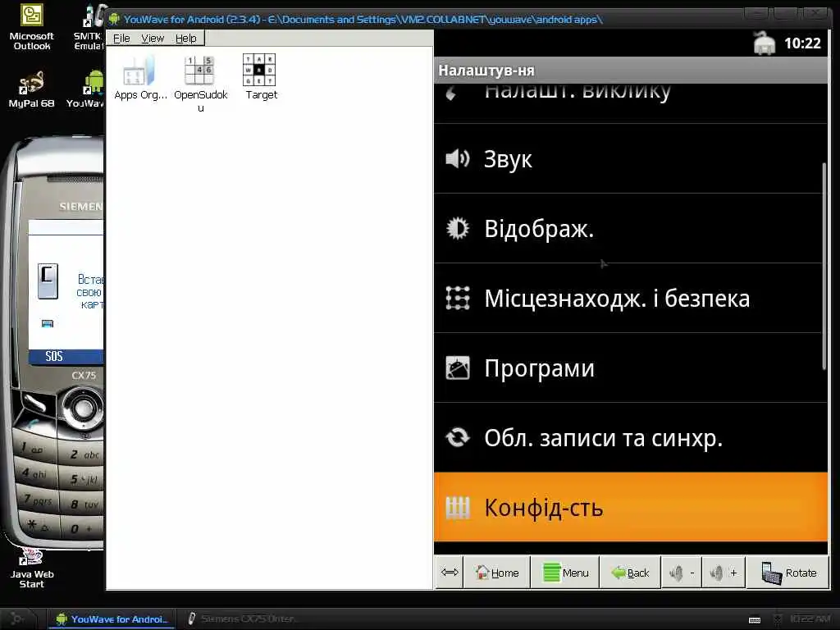Raise volume with the speaker plus button
The height and width of the screenshot is (630, 840).
coord(724,573)
